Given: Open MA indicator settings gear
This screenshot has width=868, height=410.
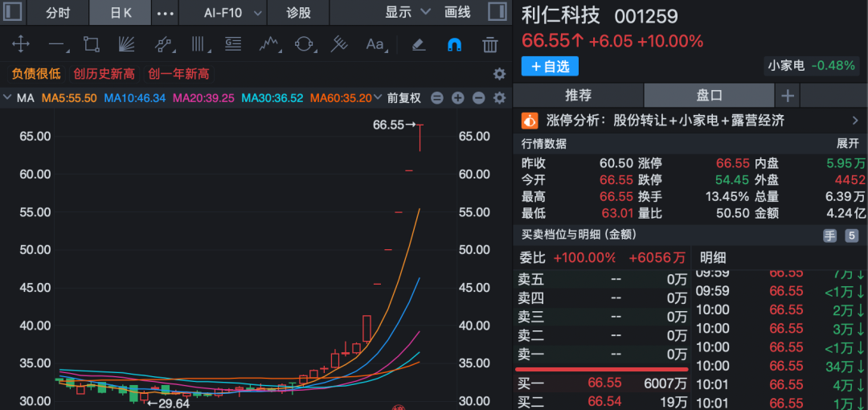Looking at the screenshot, I should (499, 99).
